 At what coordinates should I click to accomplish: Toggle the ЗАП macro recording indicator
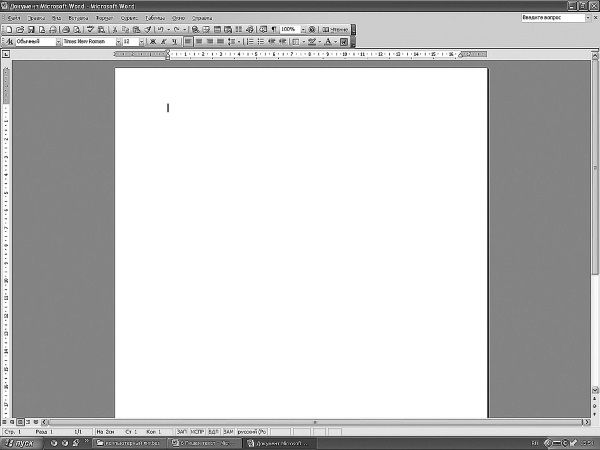[181, 431]
